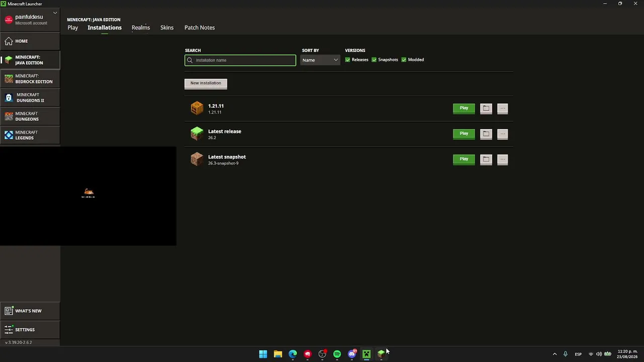This screenshot has width=644, height=362.
Task: Click the launcher version number text
Action: 19,342
